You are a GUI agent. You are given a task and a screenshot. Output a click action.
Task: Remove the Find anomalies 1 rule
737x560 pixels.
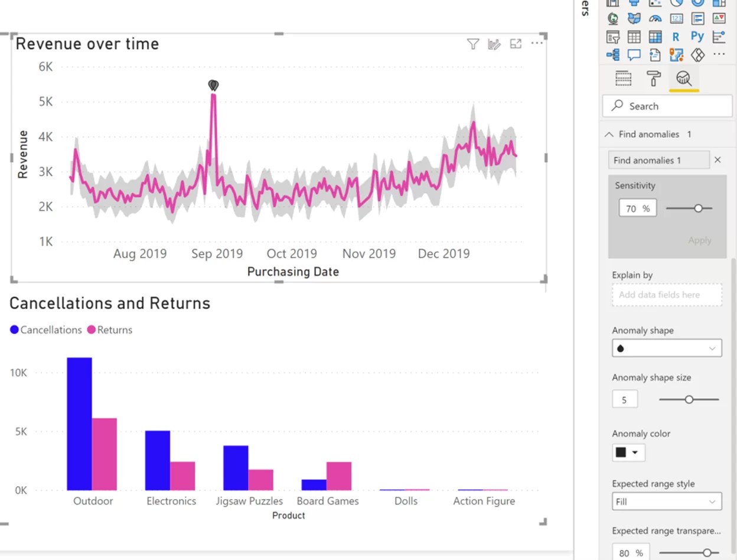point(718,159)
